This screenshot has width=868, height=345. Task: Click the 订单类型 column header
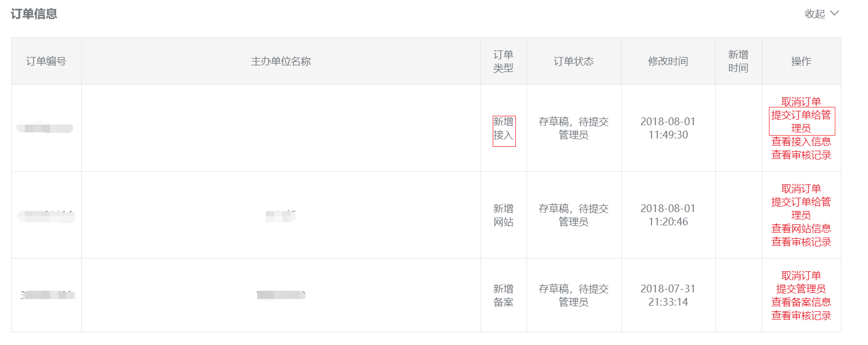pyautogui.click(x=503, y=61)
